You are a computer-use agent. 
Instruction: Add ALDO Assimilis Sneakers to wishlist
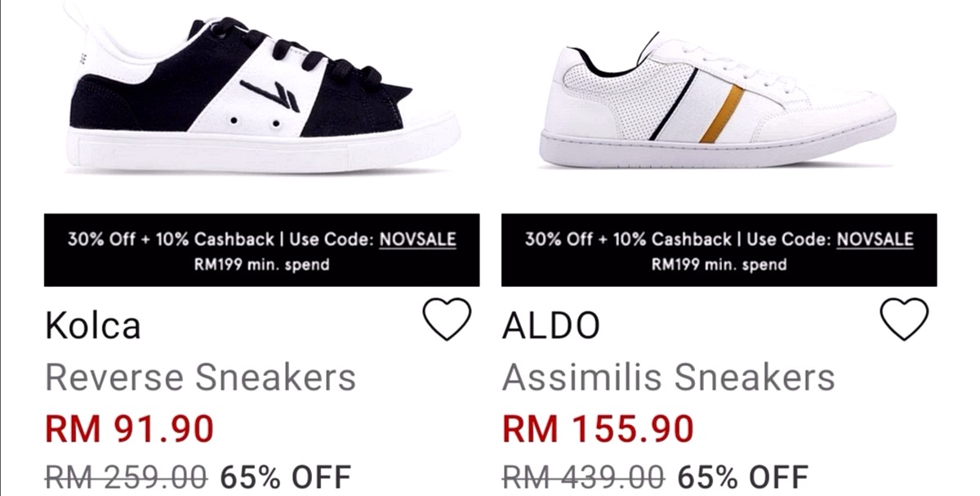[x=905, y=319]
